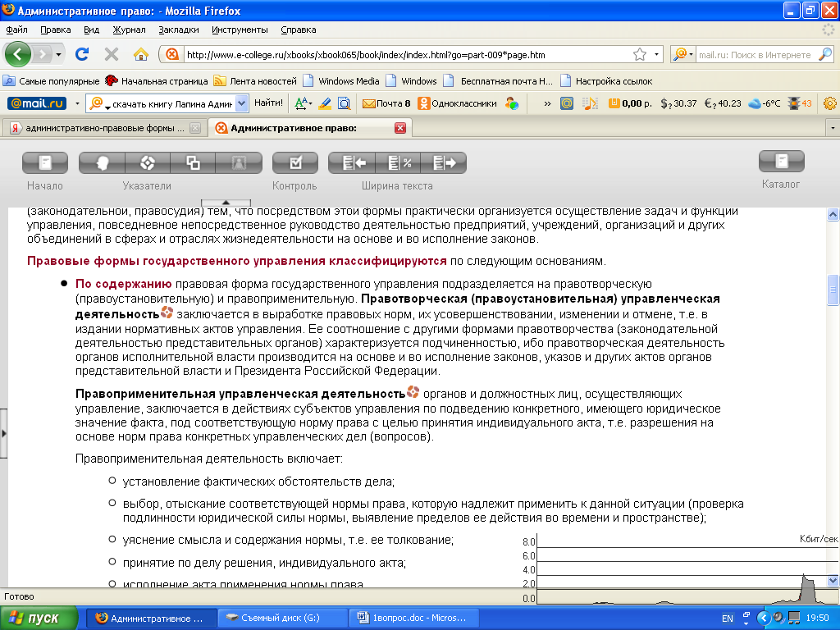The height and width of the screenshot is (630, 840).
Task: Open the Контроль checkmark button
Action: pos(295,163)
